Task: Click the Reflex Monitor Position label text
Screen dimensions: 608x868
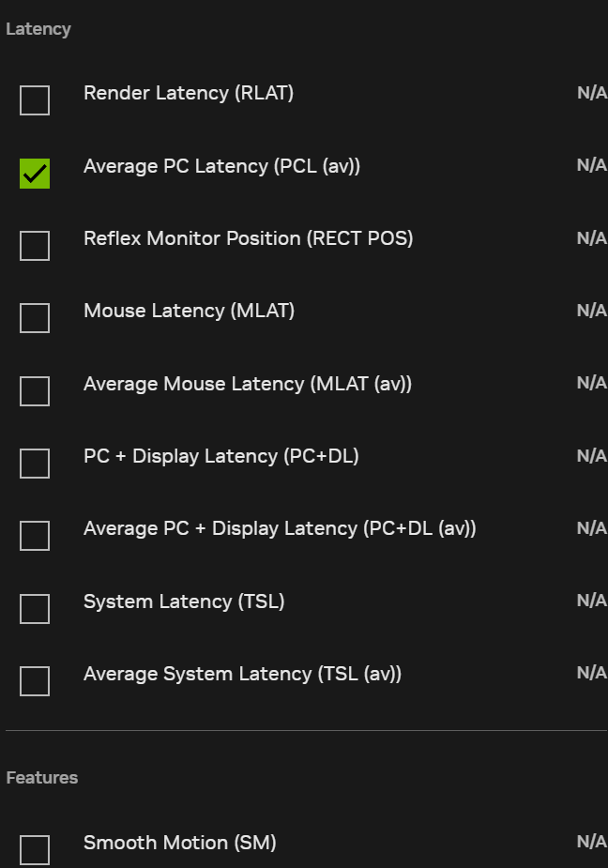Action: [x=249, y=238]
